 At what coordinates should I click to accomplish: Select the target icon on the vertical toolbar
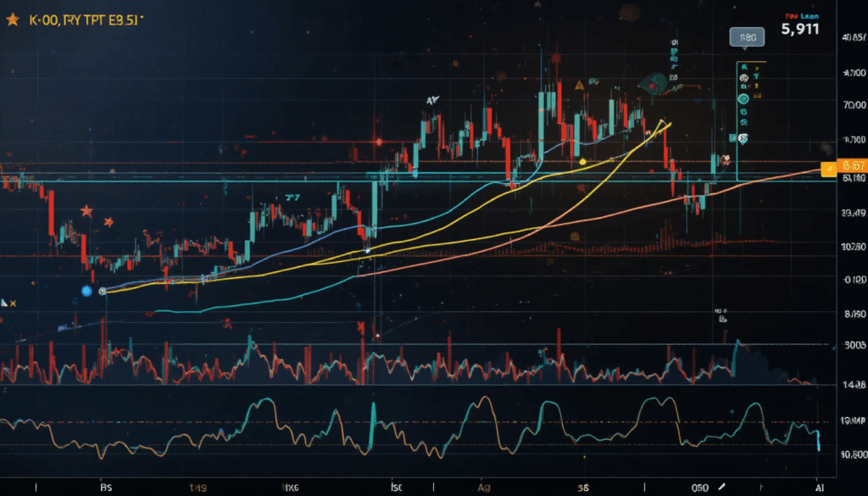pos(743,98)
